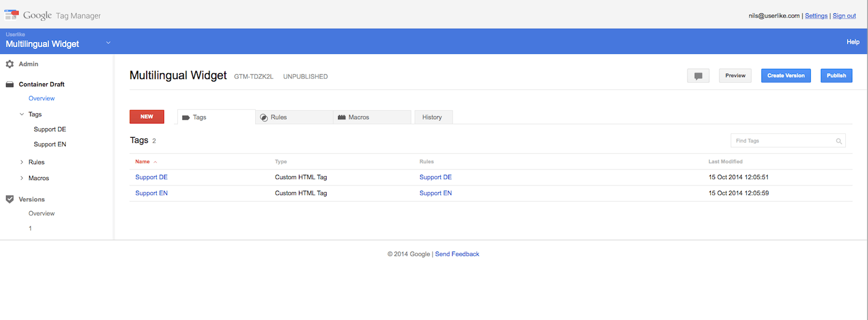This screenshot has height=320, width=868.
Task: Click the Google Tag Manager logo icon
Action: pos(12,14)
